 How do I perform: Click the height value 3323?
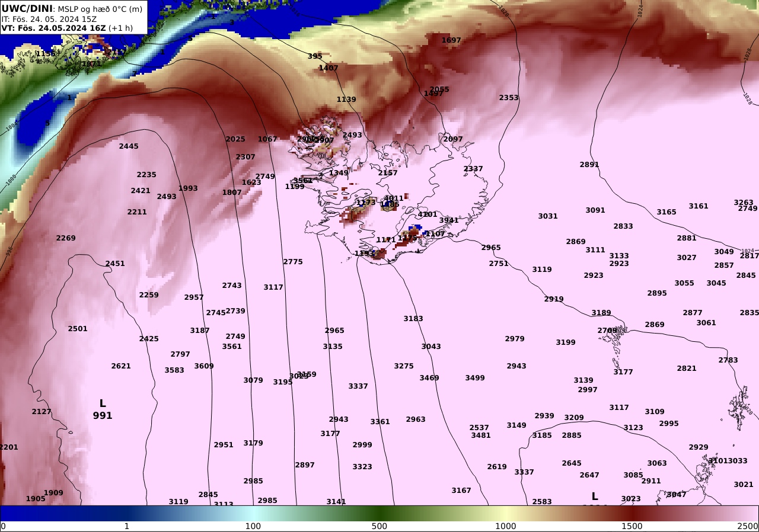[x=362, y=467]
